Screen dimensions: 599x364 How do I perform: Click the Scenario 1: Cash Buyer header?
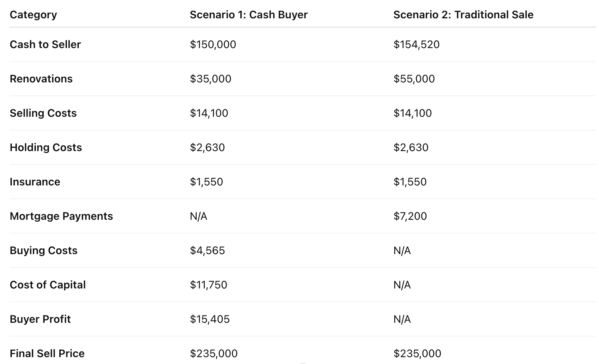pos(248,15)
